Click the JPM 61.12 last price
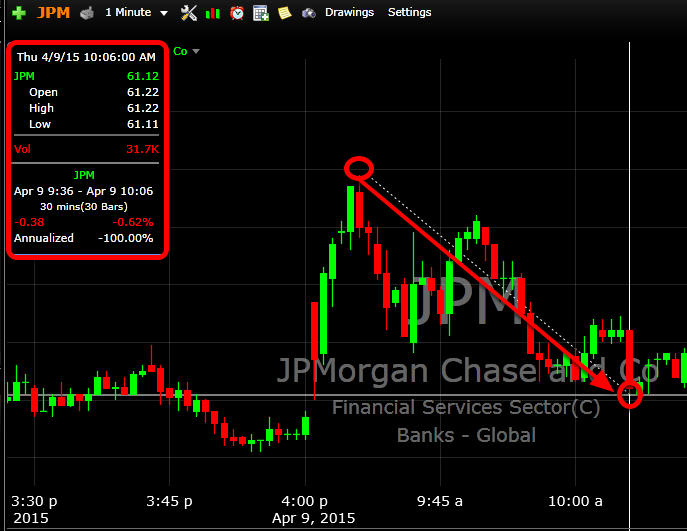Screen dimensions: 687x531 point(143,76)
